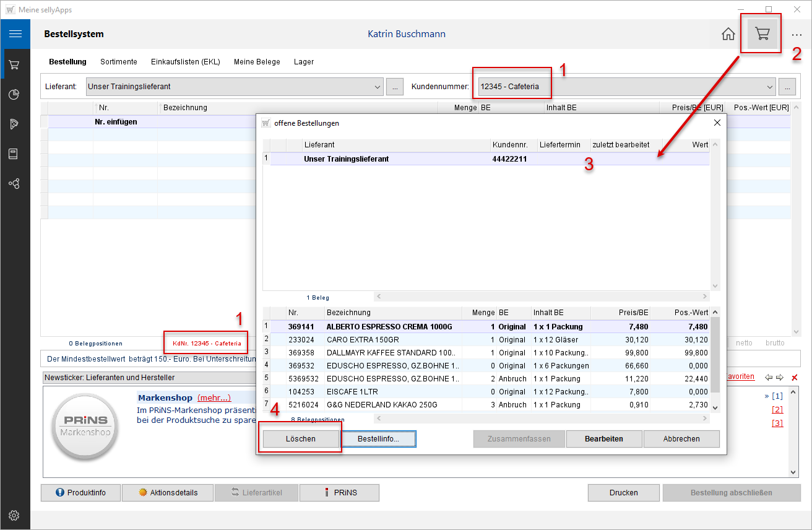This screenshot has width=812, height=530.
Task: Open the hamburger menu in sidebar
Action: 15,34
